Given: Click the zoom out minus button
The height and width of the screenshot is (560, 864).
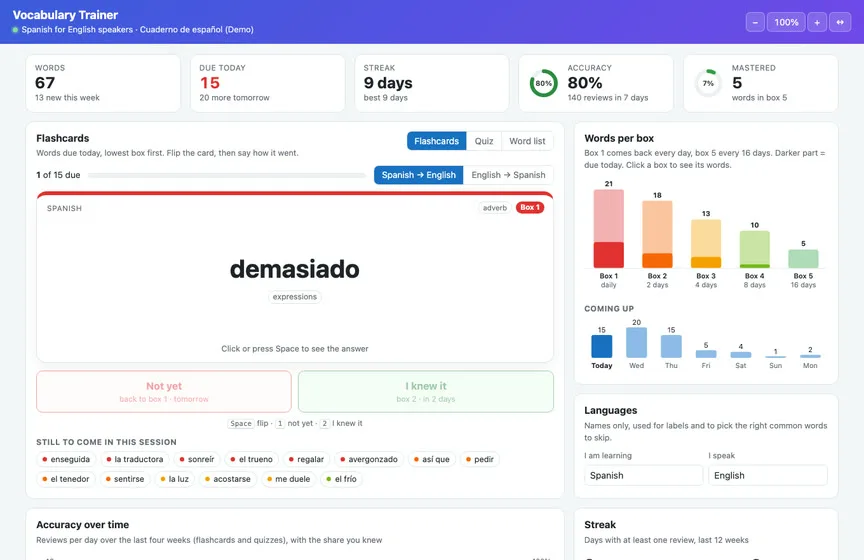Looking at the screenshot, I should 755,22.
